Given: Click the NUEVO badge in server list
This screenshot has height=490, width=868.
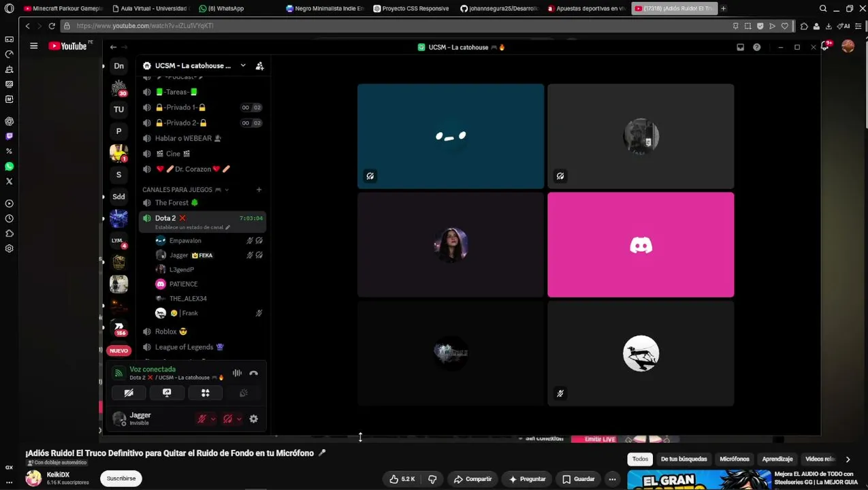Looking at the screenshot, I should click(118, 350).
